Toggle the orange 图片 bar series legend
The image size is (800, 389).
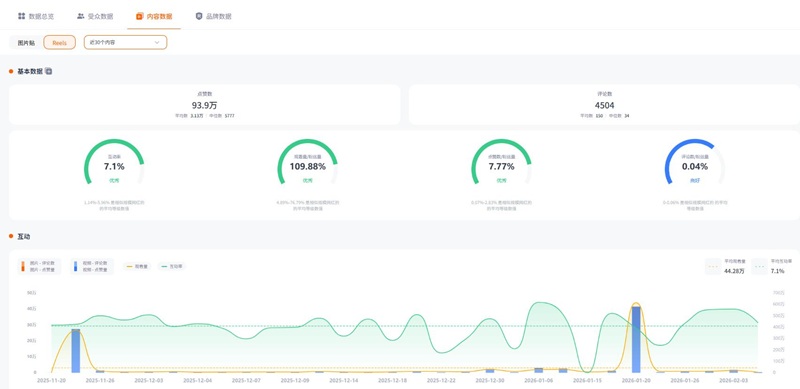pos(39,266)
